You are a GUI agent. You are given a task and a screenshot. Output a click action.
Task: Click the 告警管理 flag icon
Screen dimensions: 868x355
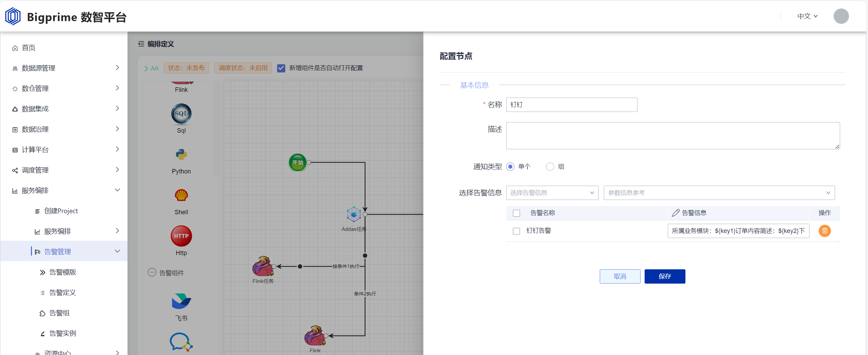pos(37,252)
